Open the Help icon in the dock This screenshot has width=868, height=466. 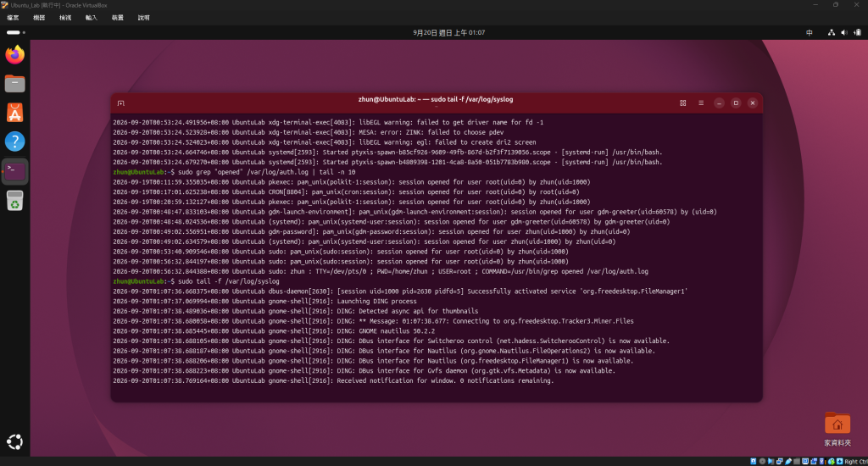(x=15, y=141)
